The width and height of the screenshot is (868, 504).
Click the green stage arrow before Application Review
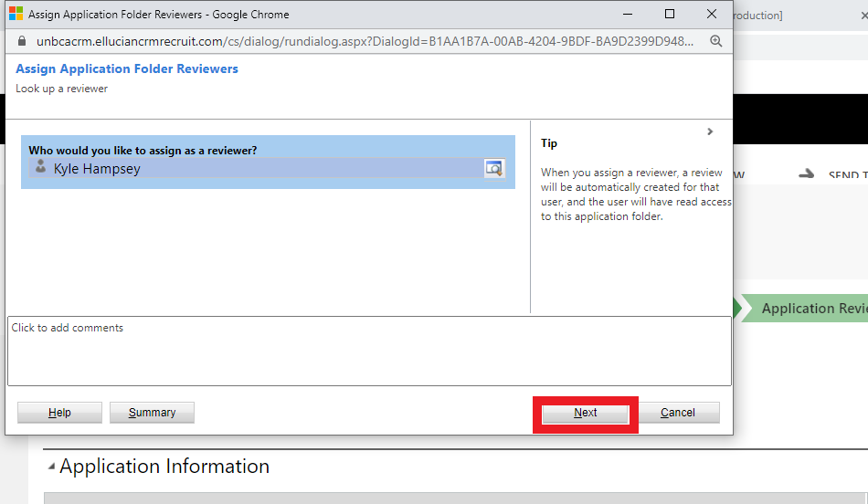click(737, 309)
